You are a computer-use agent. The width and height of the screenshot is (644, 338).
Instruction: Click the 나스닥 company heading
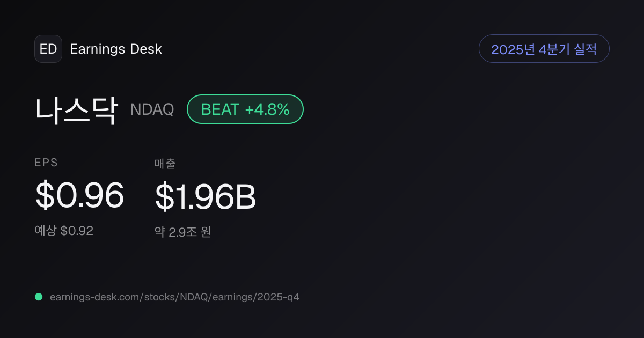pos(76,109)
